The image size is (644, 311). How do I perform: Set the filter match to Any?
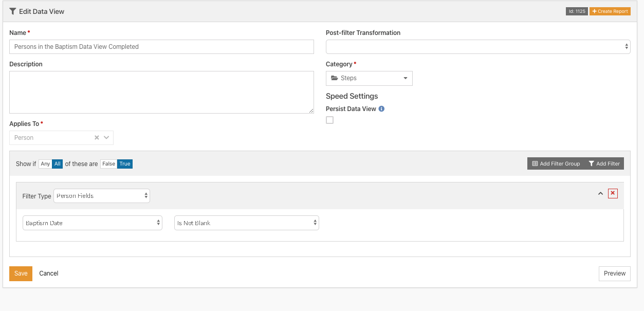[x=45, y=164]
